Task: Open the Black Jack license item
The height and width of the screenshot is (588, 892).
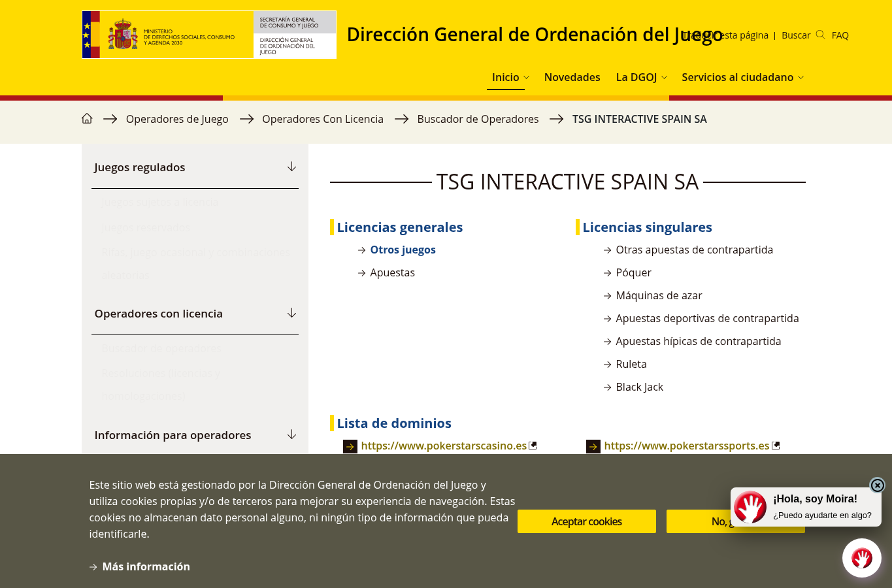Action: point(639,387)
